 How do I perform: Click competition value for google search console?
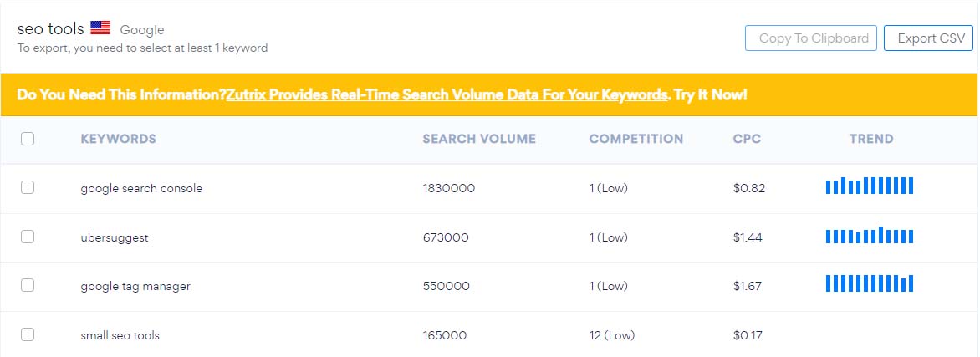coord(608,188)
